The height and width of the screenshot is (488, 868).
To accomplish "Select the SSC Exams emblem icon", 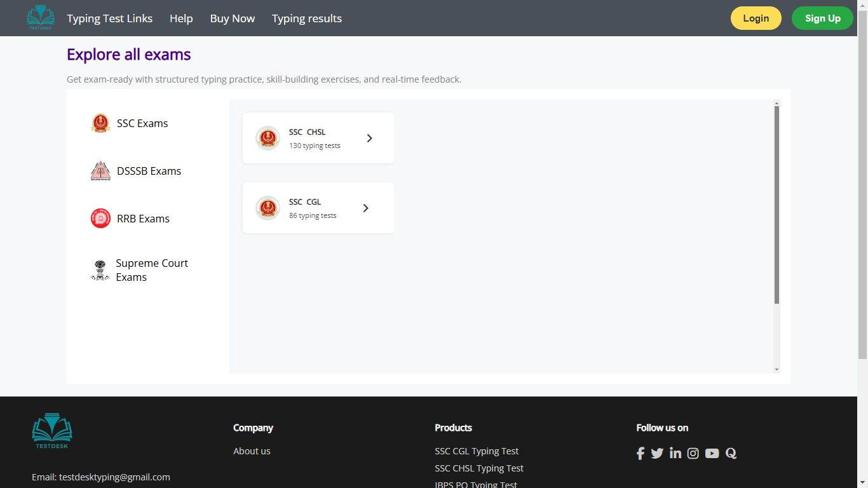I will pyautogui.click(x=100, y=123).
